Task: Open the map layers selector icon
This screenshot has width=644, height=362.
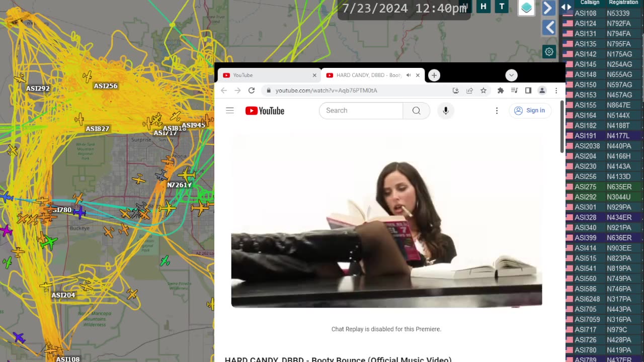Action: (526, 8)
